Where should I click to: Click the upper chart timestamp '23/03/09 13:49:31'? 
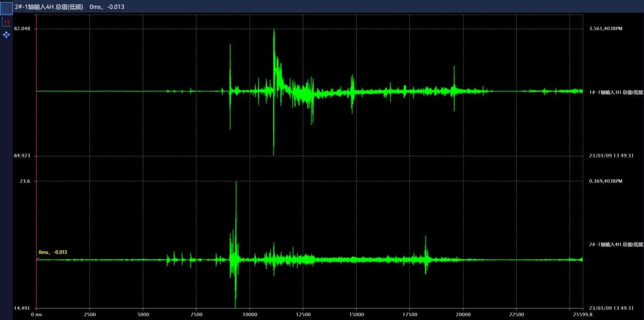tap(611, 156)
